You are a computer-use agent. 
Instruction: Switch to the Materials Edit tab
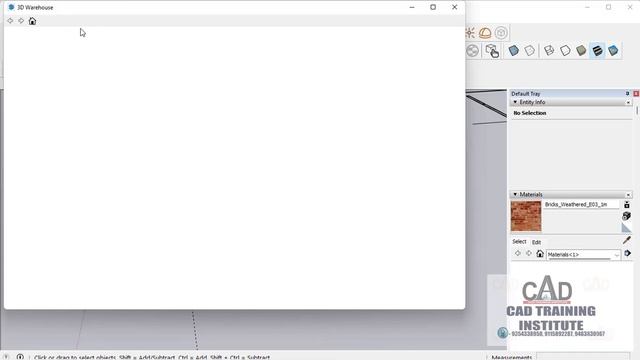coord(536,242)
